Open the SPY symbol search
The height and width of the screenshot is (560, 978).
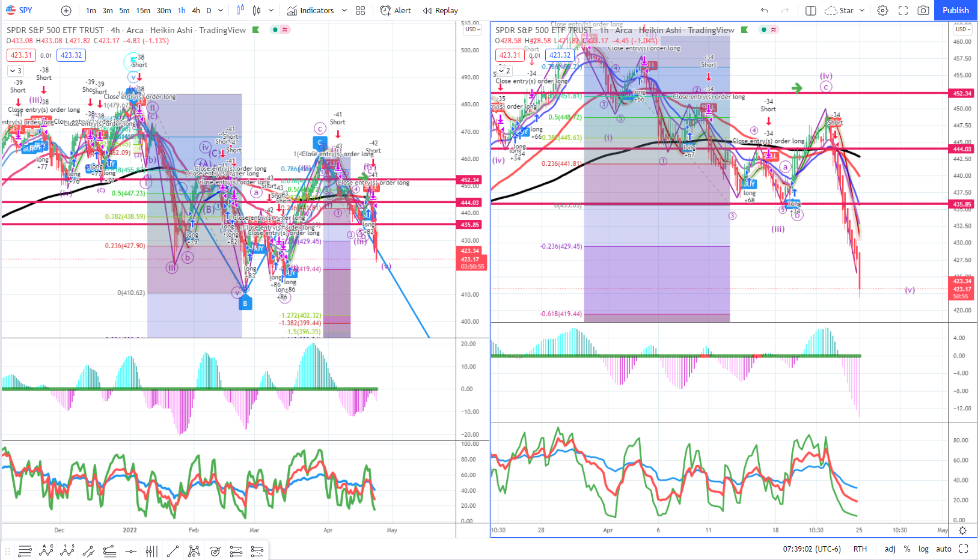[x=19, y=10]
